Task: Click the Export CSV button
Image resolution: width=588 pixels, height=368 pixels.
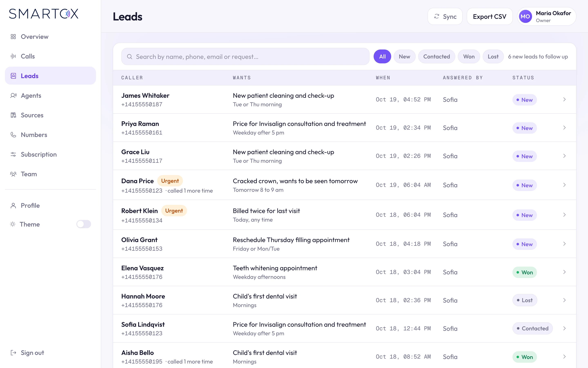Action: pos(490,17)
